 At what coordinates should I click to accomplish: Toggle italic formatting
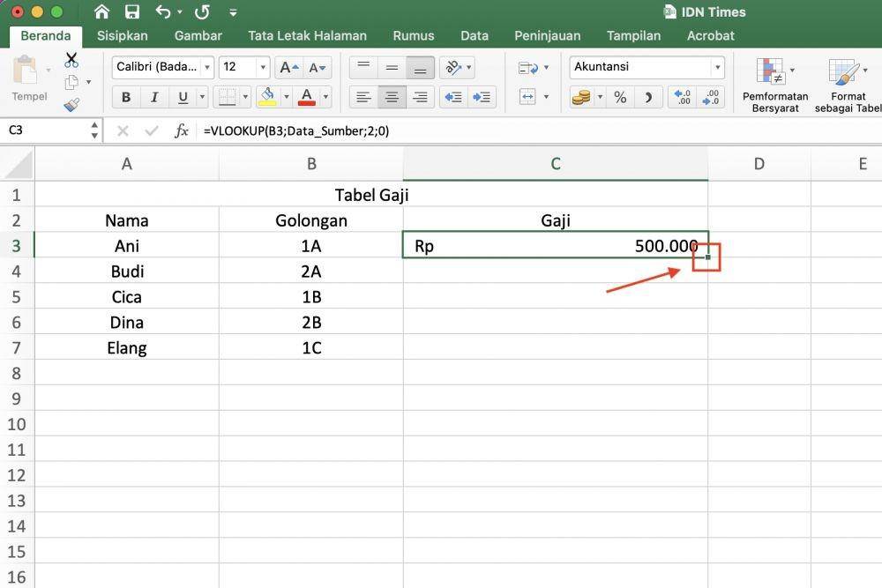154,97
